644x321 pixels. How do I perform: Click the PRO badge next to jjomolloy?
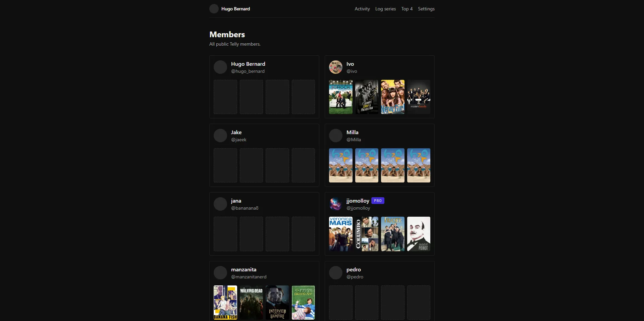[x=378, y=201]
